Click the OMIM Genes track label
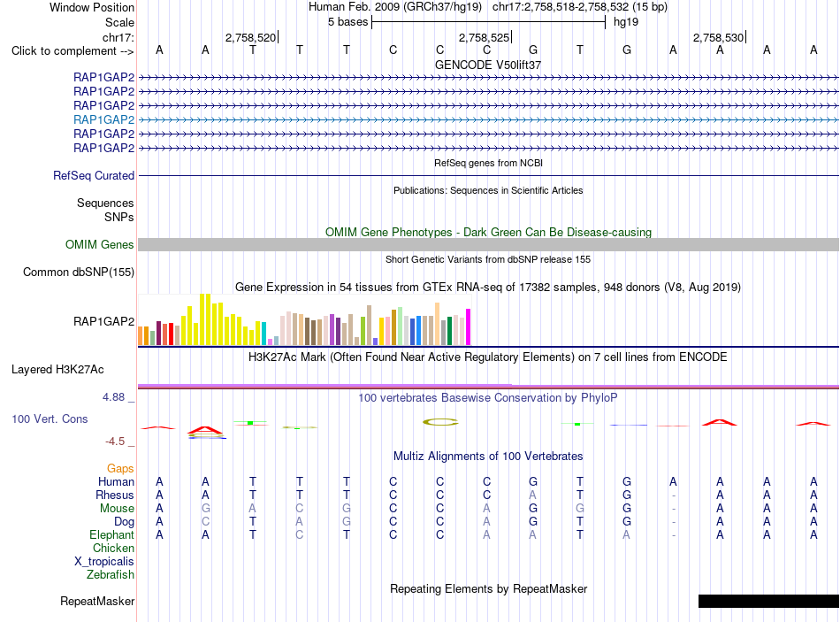 point(99,244)
